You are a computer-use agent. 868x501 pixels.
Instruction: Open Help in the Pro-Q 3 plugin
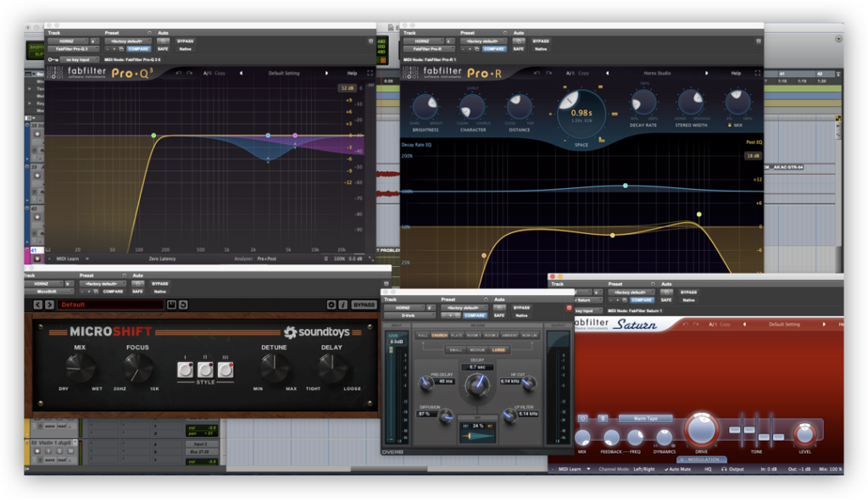tap(352, 73)
